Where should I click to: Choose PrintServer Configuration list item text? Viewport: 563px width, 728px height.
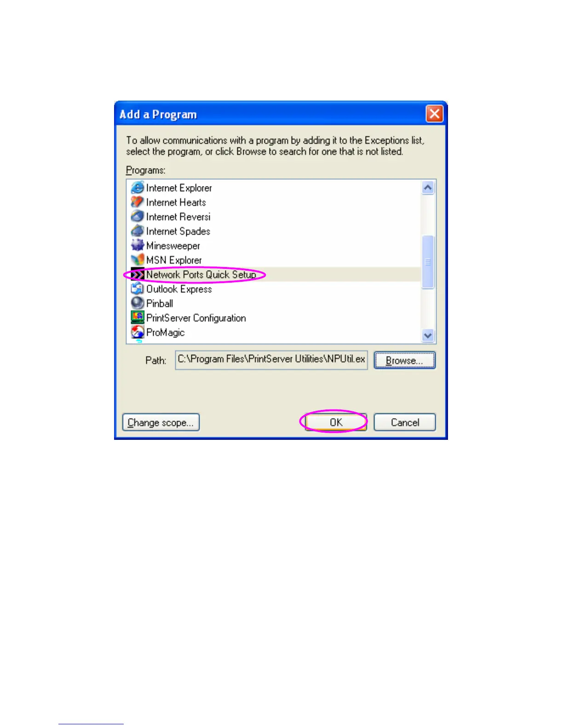pos(196,318)
